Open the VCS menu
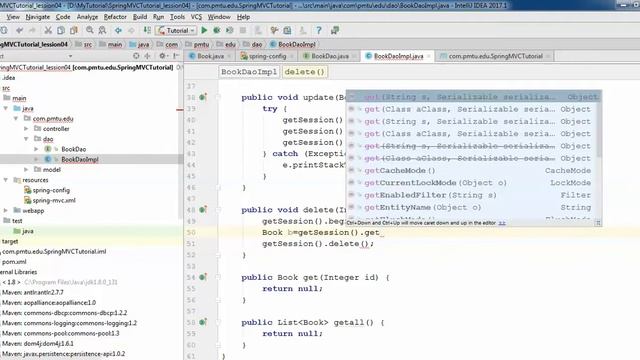The height and width of the screenshot is (360, 640). 196,17
